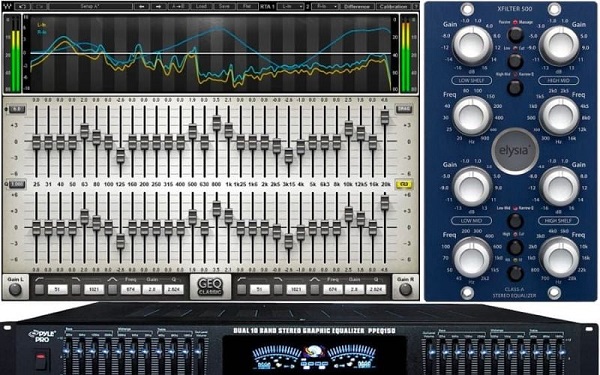This screenshot has width=600, height=375.
Task: Click the DRAG button right of upper sliders
Action: click(x=404, y=109)
